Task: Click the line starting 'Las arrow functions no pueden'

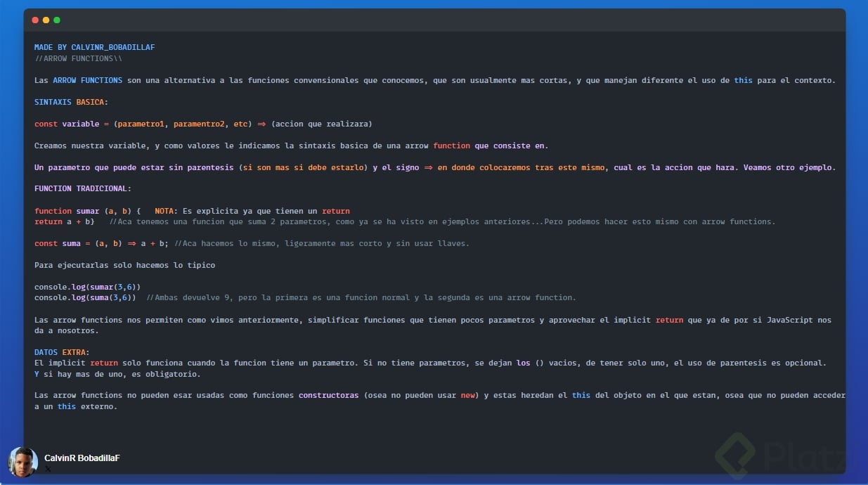Action: coord(440,396)
